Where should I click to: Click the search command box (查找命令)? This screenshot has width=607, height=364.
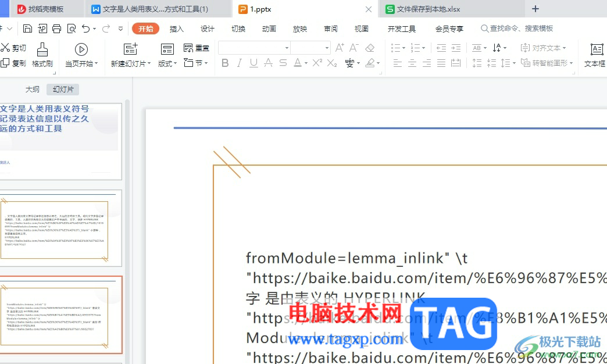coord(517,28)
